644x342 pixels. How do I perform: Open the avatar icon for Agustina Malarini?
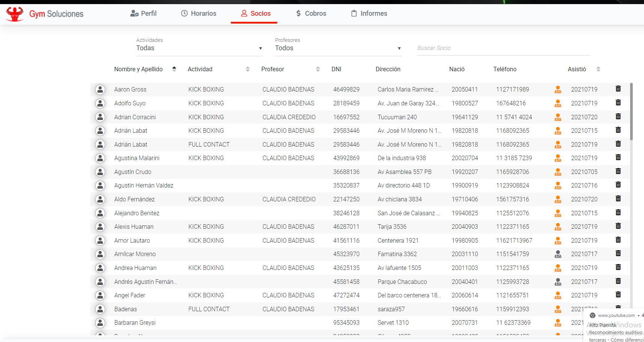pyautogui.click(x=100, y=158)
